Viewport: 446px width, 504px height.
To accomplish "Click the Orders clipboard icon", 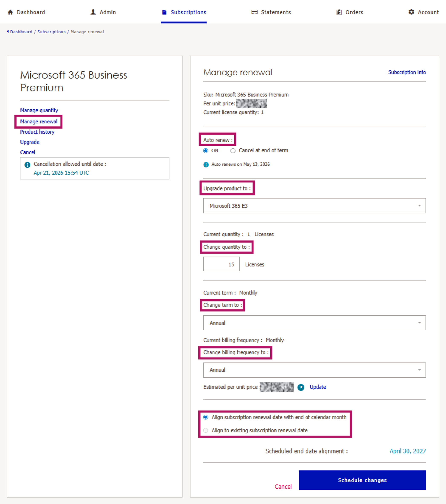I will click(x=339, y=12).
